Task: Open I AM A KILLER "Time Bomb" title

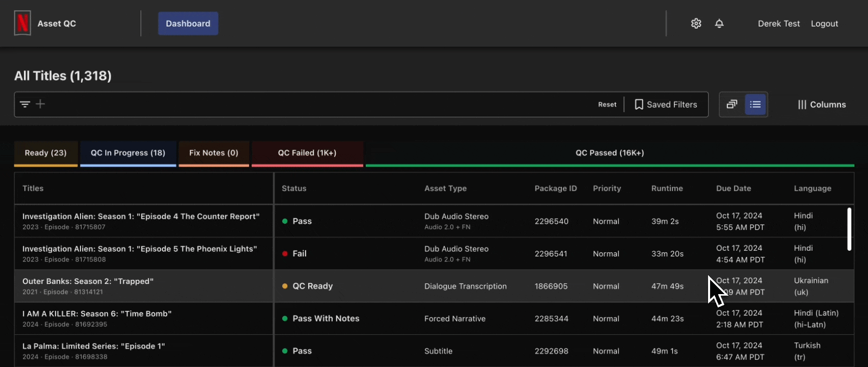Action: coord(97,314)
